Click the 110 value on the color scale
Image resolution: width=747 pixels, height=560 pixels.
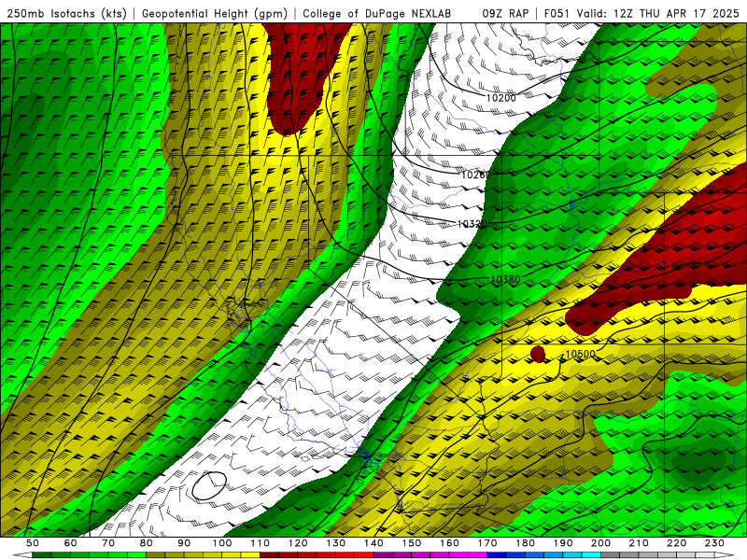261,543
